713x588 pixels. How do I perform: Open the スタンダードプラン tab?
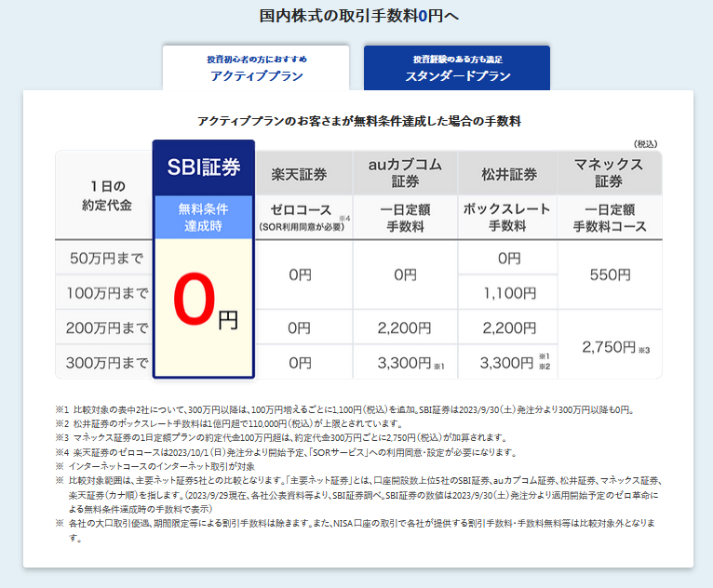point(456,68)
